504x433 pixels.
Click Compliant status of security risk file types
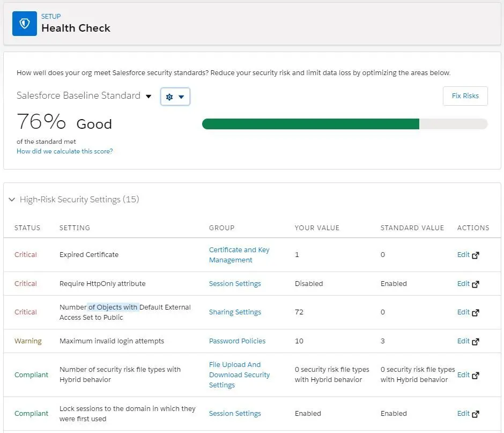(31, 375)
